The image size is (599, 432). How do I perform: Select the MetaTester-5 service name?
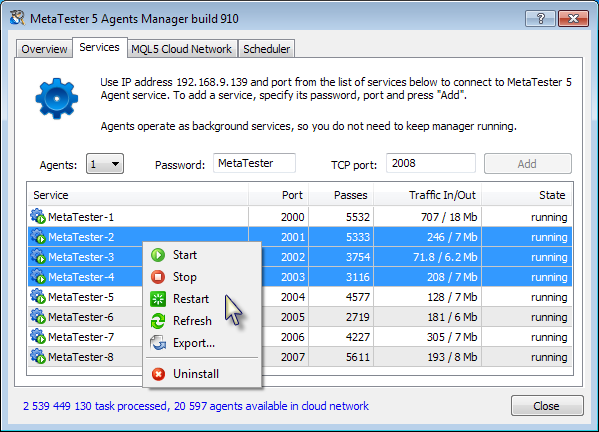click(81, 297)
